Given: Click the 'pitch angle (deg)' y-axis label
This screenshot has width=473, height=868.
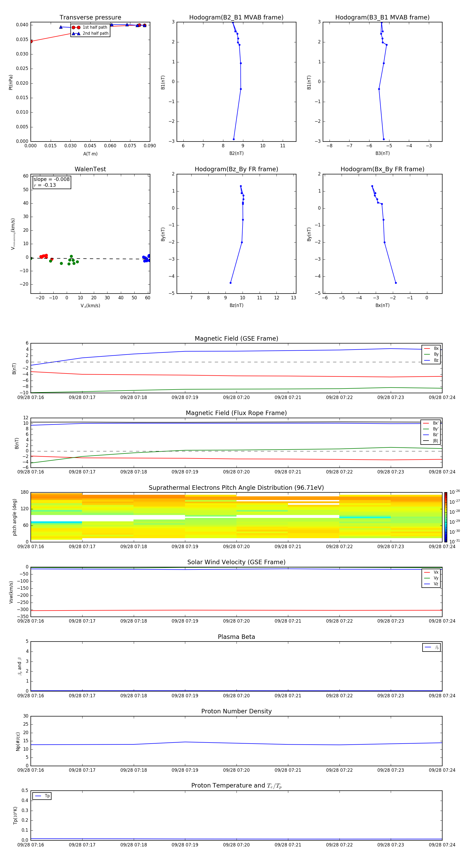Looking at the screenshot, I should coord(14,517).
